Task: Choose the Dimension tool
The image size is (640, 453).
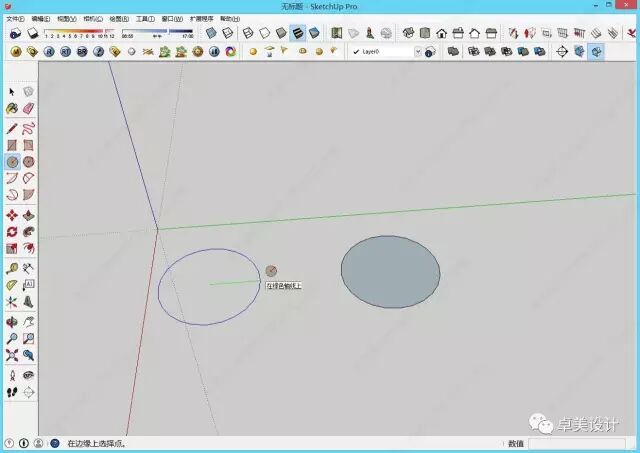Action: click(x=29, y=269)
